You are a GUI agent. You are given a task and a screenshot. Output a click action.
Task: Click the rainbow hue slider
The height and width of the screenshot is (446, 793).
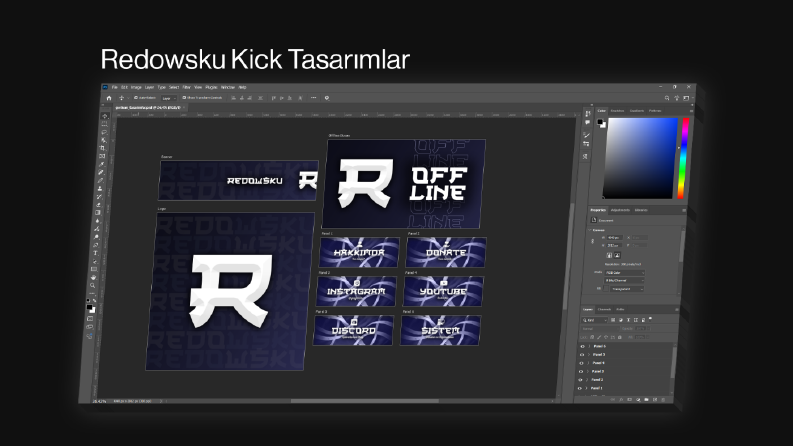click(683, 158)
